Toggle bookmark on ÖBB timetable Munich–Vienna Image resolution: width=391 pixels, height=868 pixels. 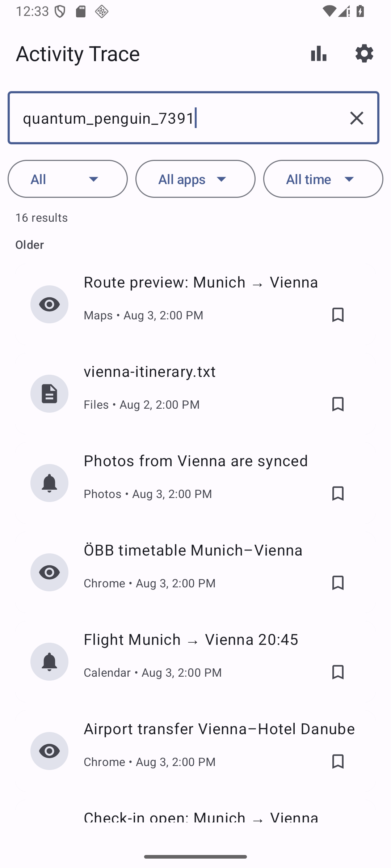coord(338,583)
